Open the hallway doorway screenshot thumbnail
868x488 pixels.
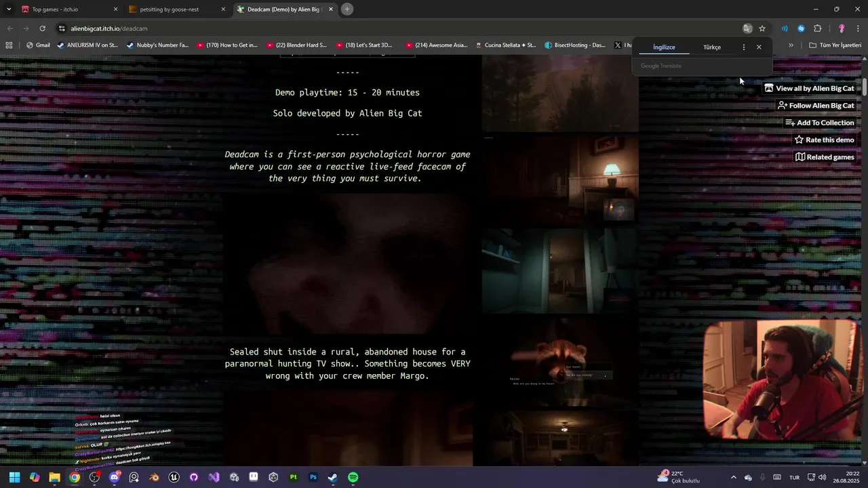[x=560, y=270]
